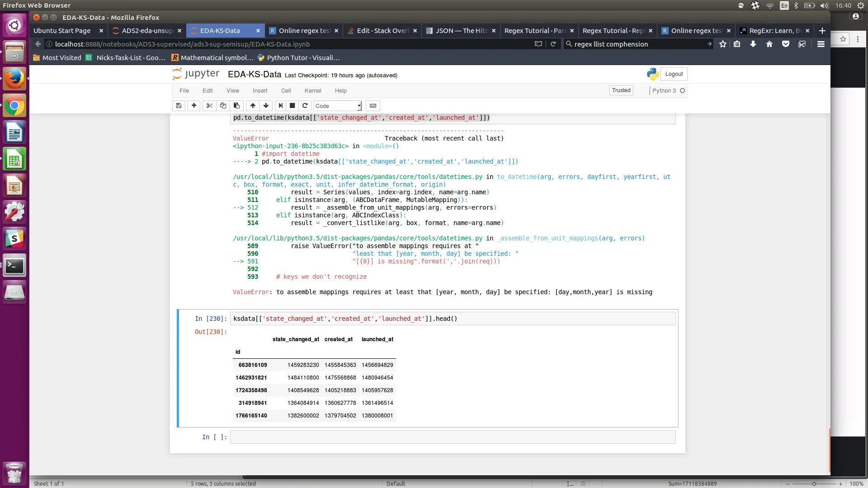Image resolution: width=868 pixels, height=488 pixels.
Task: Click the Trusted button
Action: [x=621, y=90]
